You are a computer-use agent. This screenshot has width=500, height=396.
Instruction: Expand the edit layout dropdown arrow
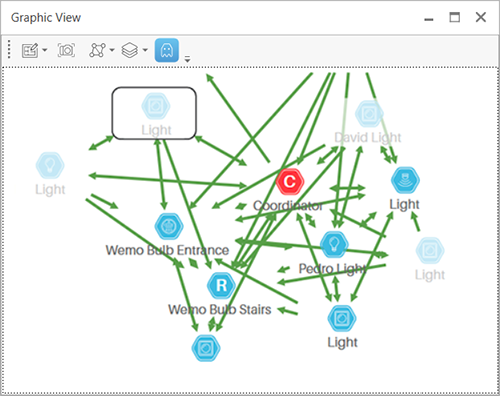pos(45,50)
